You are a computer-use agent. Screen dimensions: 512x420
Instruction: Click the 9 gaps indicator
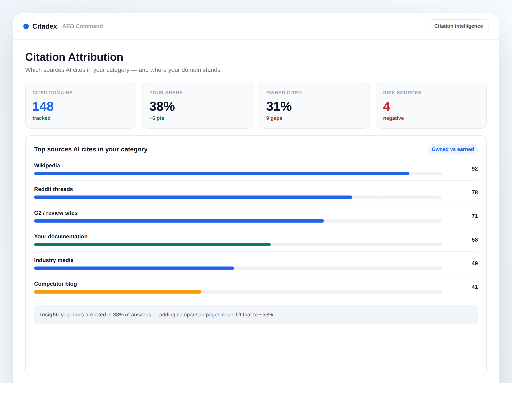[x=274, y=118]
